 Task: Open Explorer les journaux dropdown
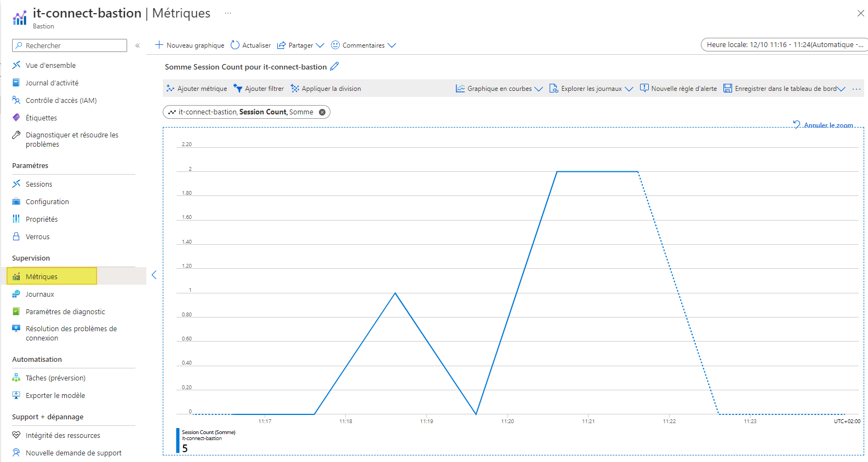point(629,89)
